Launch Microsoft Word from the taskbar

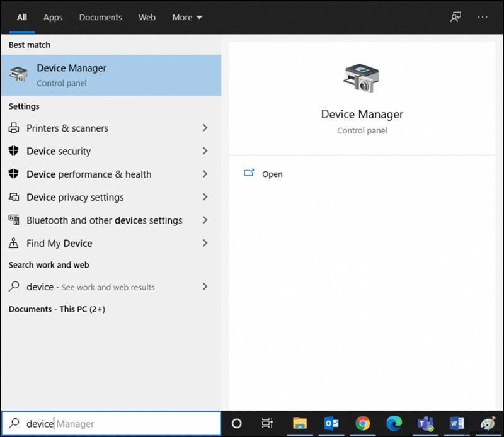point(457,424)
